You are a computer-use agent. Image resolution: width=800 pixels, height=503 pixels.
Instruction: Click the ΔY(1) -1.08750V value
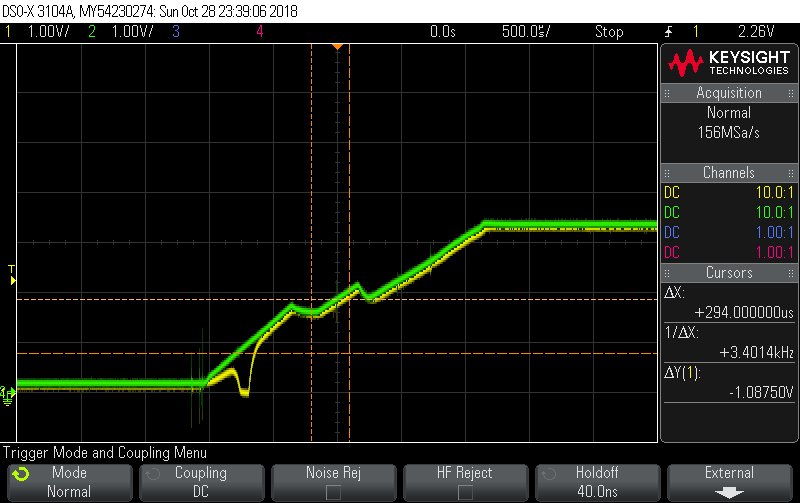(x=761, y=392)
